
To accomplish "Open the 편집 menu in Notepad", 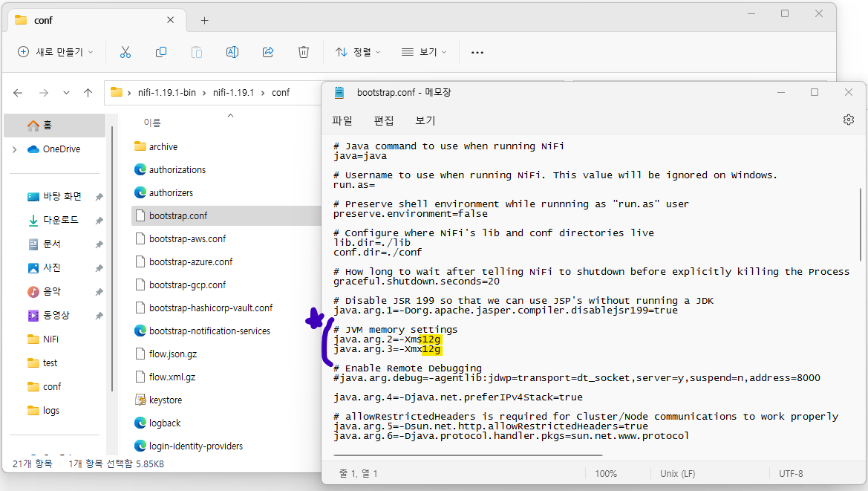I will (384, 120).
